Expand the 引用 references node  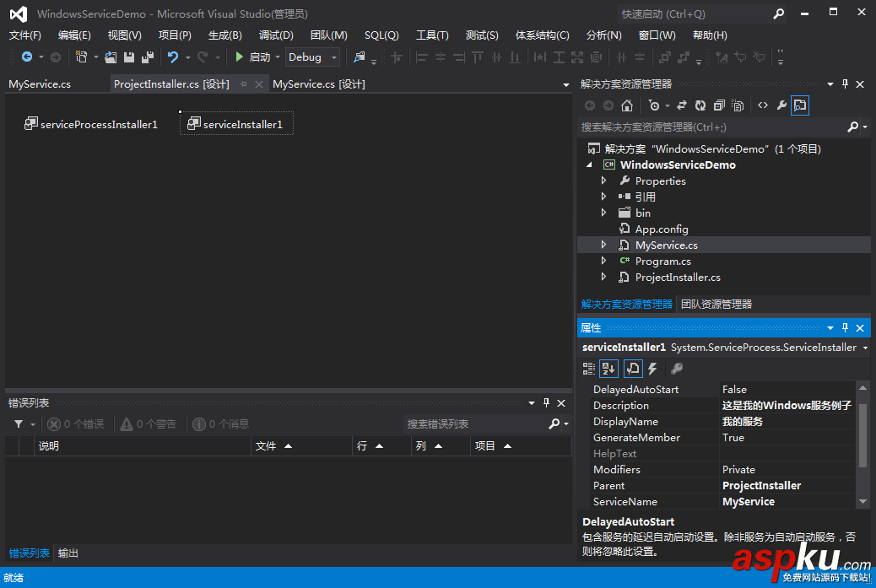tap(603, 197)
